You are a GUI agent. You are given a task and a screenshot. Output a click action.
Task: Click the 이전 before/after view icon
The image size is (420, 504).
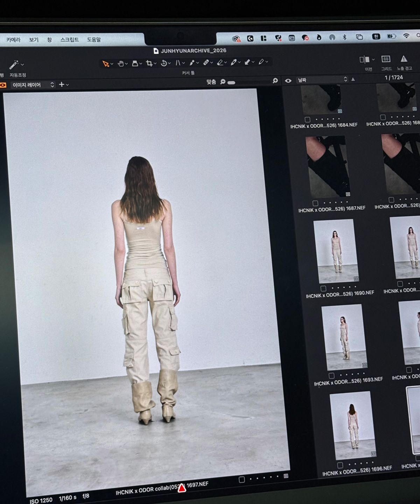coord(365,59)
